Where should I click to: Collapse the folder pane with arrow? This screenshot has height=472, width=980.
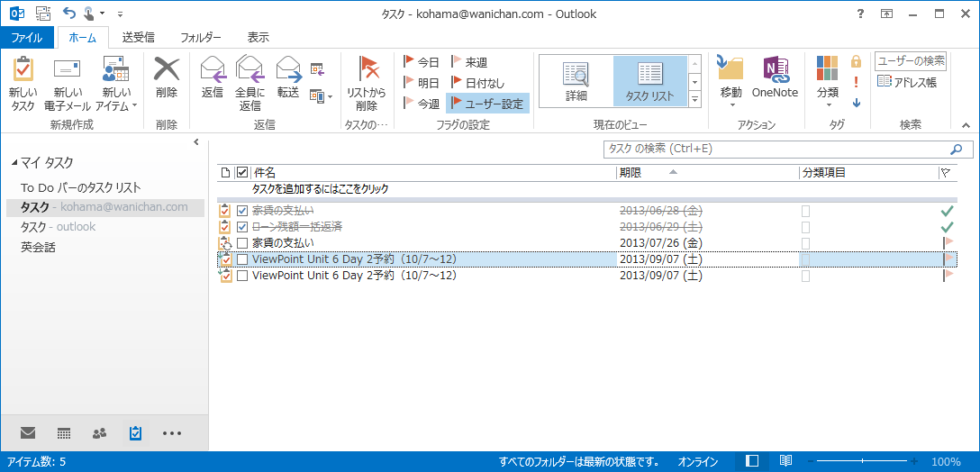(196, 142)
